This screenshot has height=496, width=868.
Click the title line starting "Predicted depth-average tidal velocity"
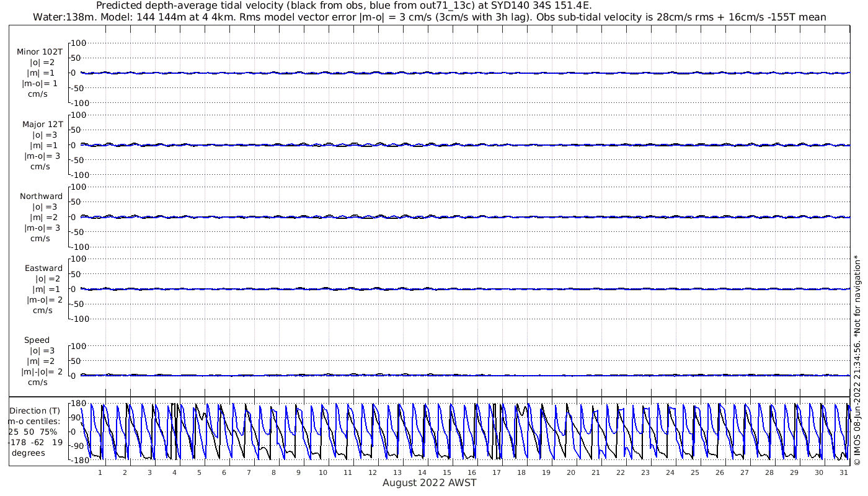pyautogui.click(x=344, y=6)
